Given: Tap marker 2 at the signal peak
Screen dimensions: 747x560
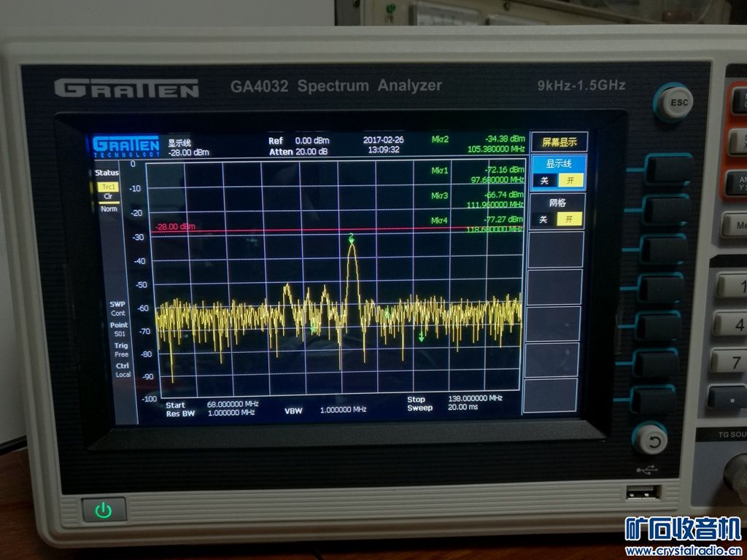Looking at the screenshot, I should click(351, 238).
